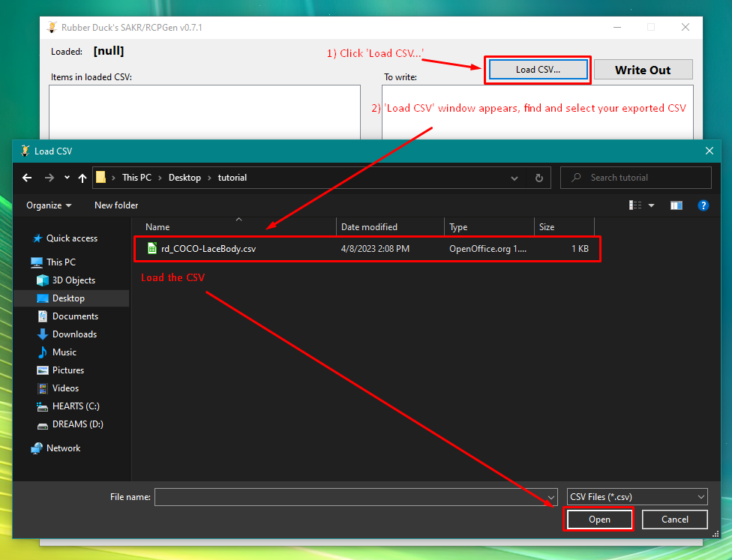This screenshot has width=732, height=560.
Task: Refresh the tutorial folder
Action: pos(538,178)
